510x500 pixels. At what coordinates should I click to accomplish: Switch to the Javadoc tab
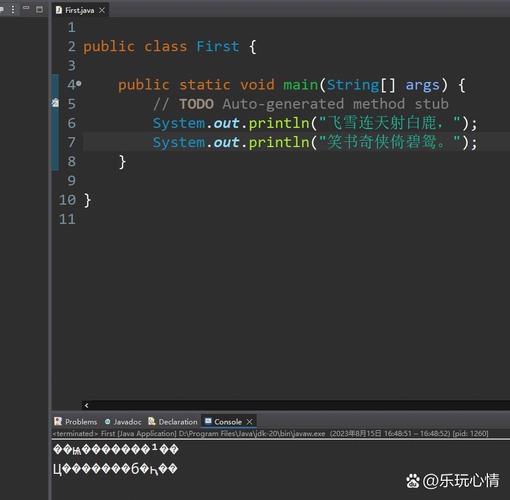click(123, 422)
